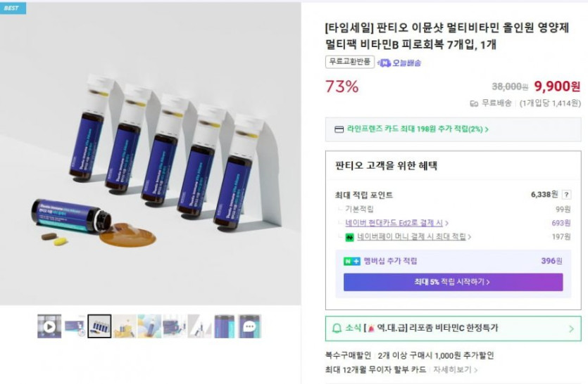Viewport: 588px width, 384px height.
Task: Click the 오늘배송 delivery truck icon
Action: (384, 63)
